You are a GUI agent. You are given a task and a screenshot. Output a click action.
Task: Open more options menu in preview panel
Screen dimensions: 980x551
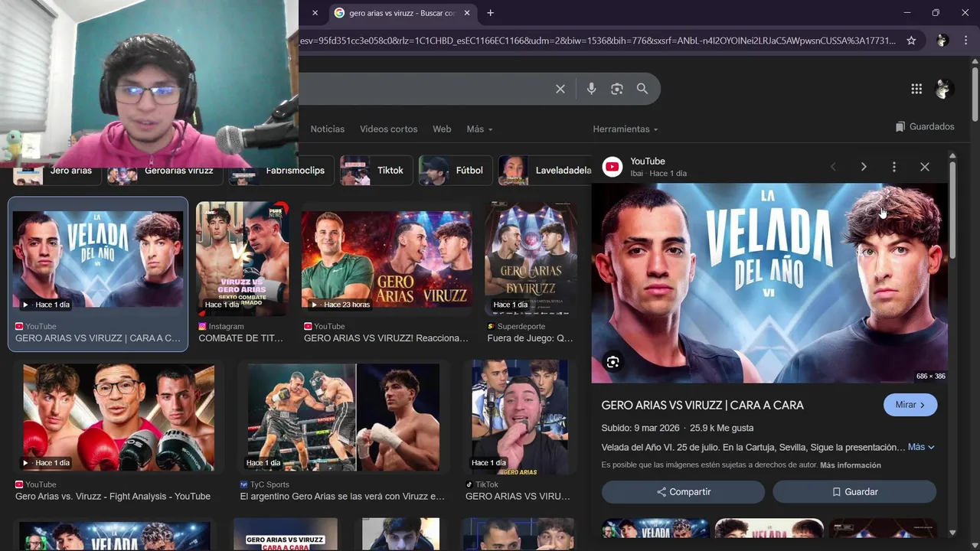(893, 167)
